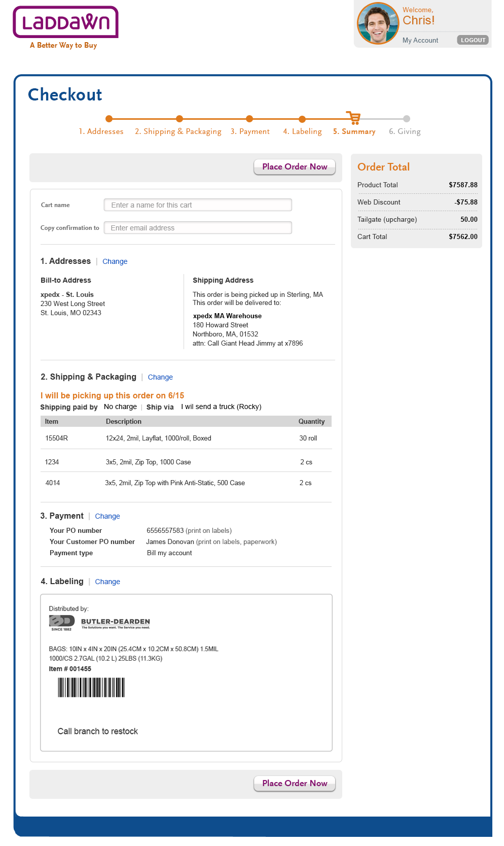Viewport: 504px width, 846px height.
Task: Open the My Account link
Action: 420,40
